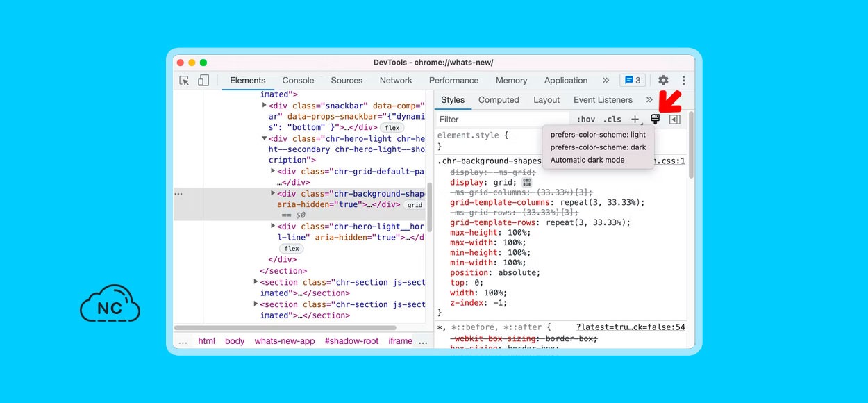Screen dimensions: 868x403
Task: Click the width: 100% declaration
Action: [x=479, y=293]
